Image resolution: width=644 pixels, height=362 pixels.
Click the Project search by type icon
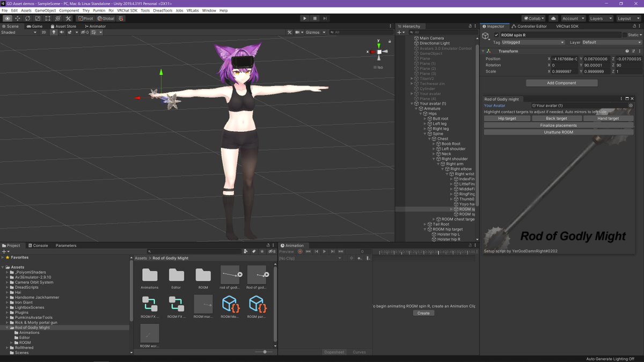pyautogui.click(x=246, y=251)
